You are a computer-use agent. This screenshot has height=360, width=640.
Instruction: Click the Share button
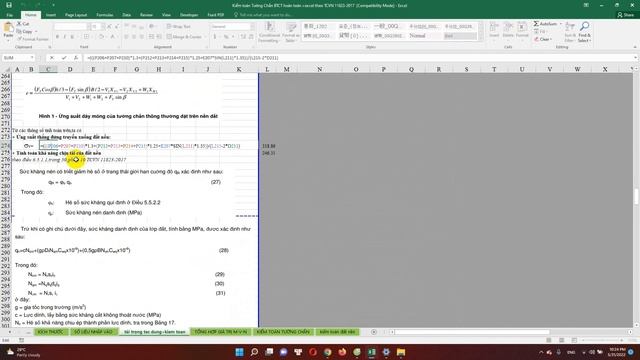coord(626,15)
